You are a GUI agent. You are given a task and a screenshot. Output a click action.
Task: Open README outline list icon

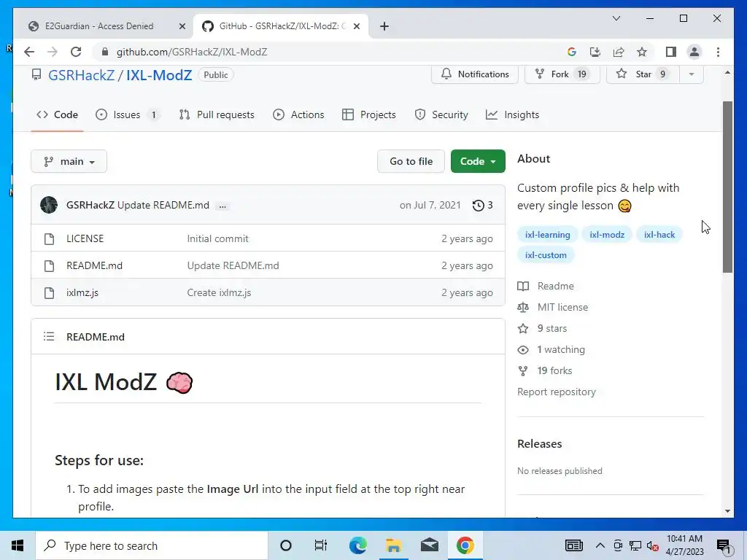click(49, 337)
